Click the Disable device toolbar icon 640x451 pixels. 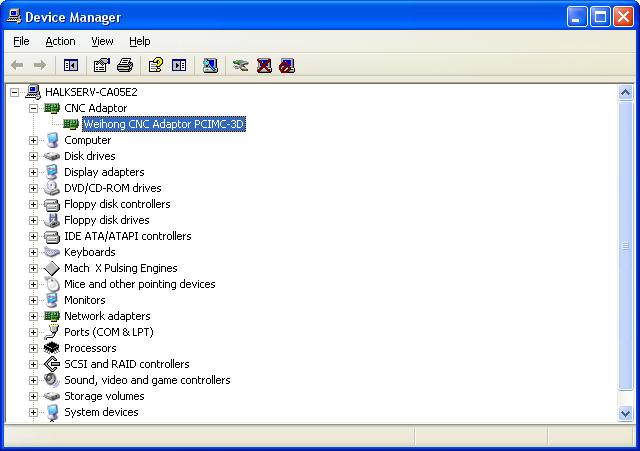[287, 66]
